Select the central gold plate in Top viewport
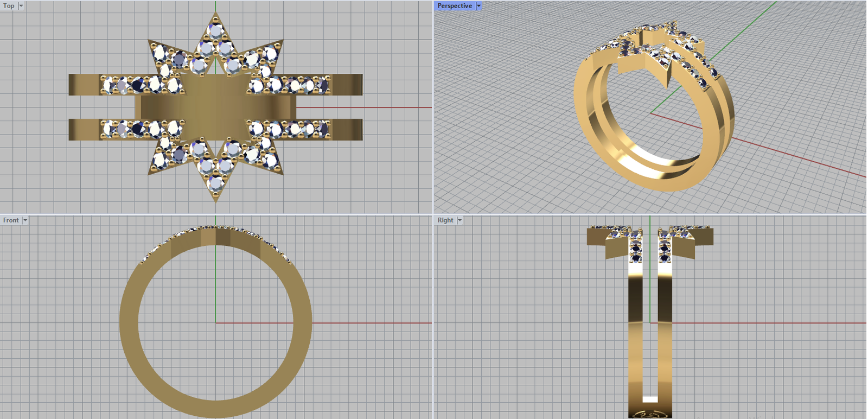 pos(215,107)
